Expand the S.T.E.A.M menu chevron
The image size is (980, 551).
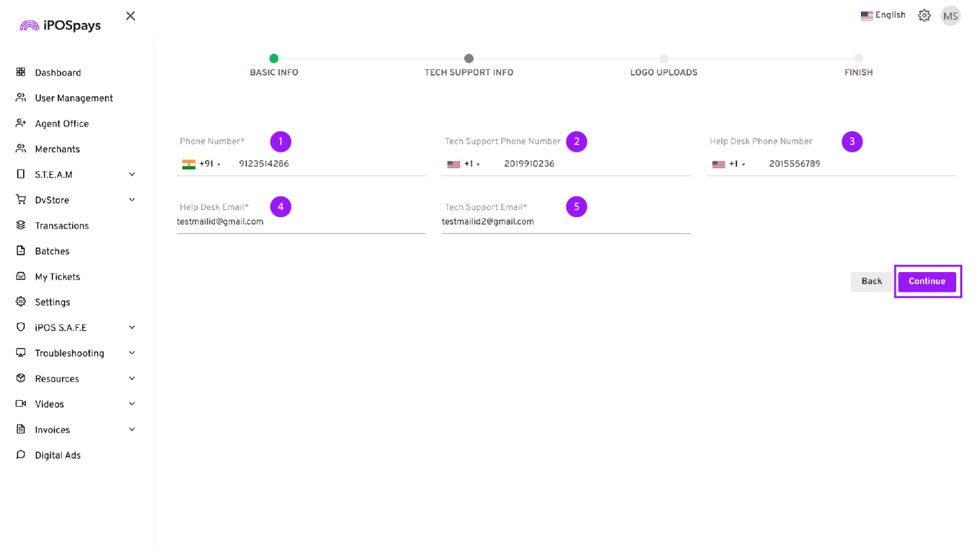(132, 174)
